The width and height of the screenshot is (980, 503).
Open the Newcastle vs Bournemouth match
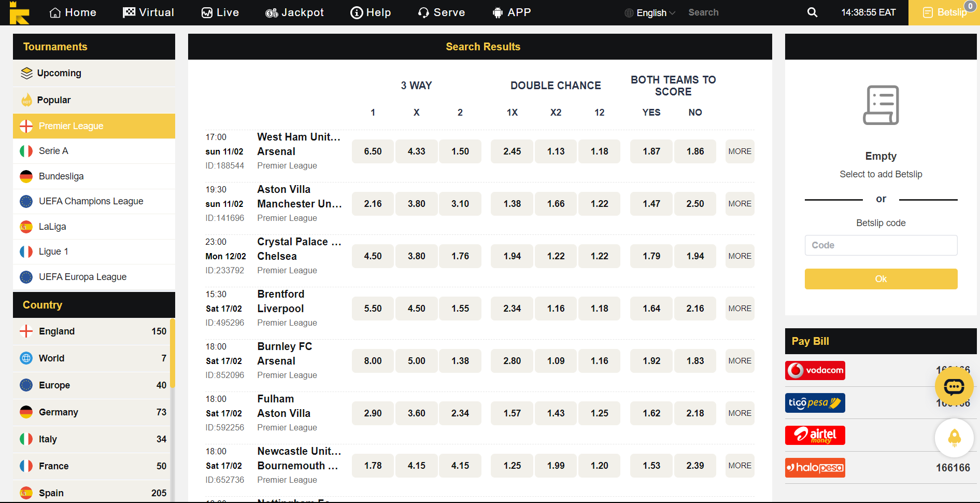pos(299,458)
